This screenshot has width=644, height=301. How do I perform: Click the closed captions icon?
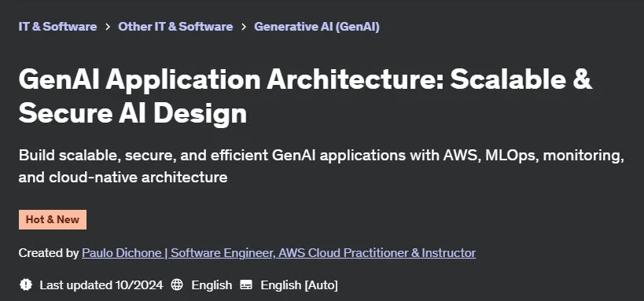pos(246,284)
